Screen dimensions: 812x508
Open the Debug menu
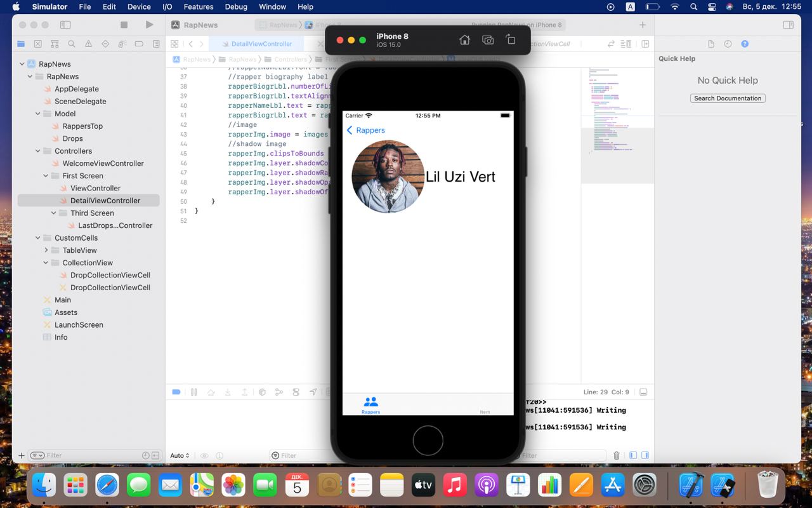click(236, 7)
